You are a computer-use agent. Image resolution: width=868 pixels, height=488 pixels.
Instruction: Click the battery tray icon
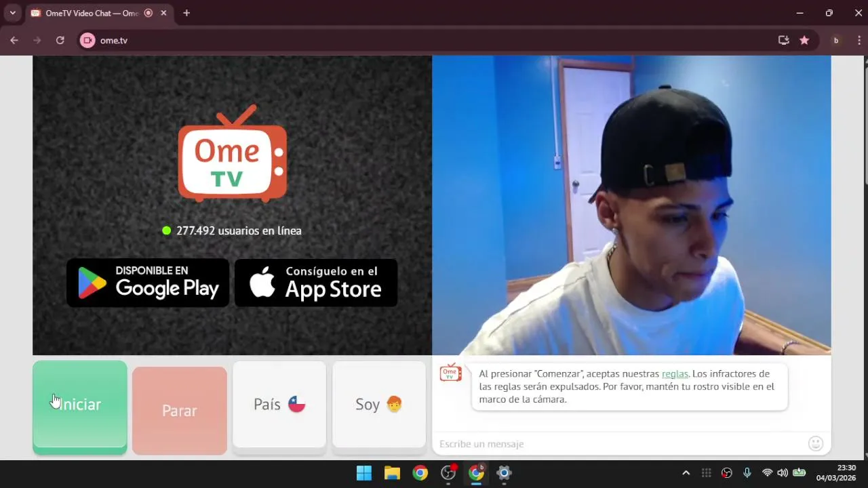800,473
